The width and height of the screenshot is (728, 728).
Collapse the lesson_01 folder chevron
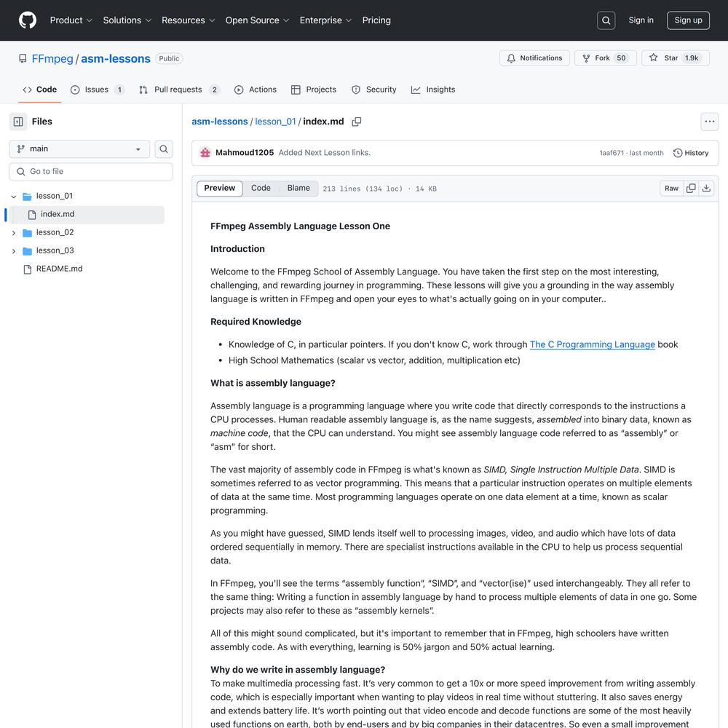tap(13, 197)
